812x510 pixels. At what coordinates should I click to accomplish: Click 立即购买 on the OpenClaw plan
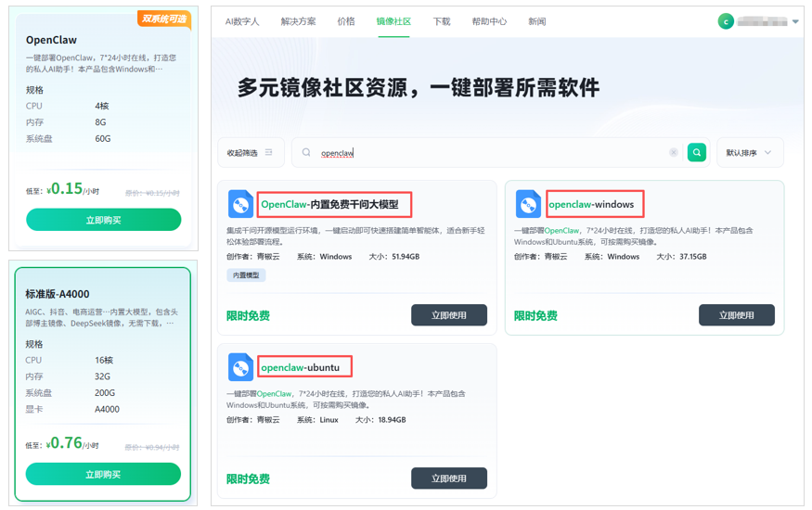(x=103, y=220)
